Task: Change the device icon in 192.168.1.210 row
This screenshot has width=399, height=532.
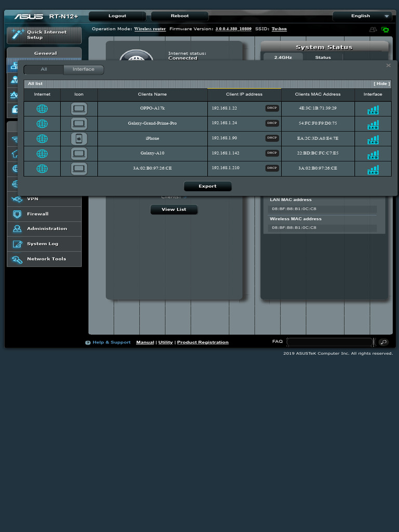Action: pos(79,169)
